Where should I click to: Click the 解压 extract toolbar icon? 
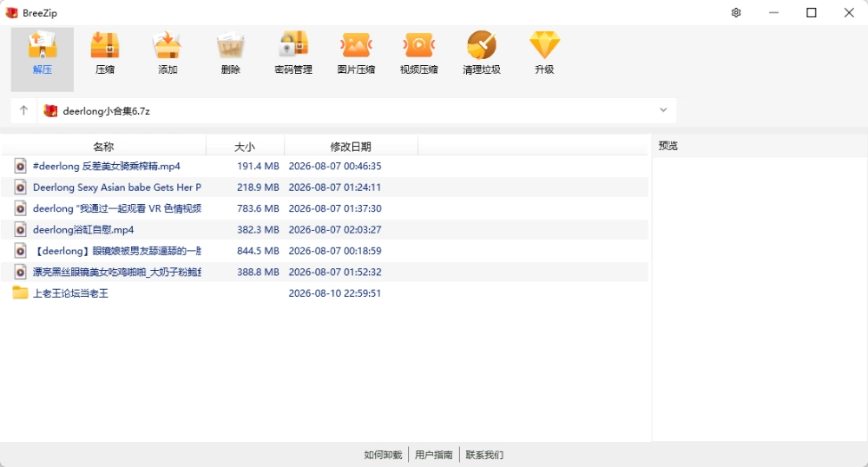tap(42, 45)
